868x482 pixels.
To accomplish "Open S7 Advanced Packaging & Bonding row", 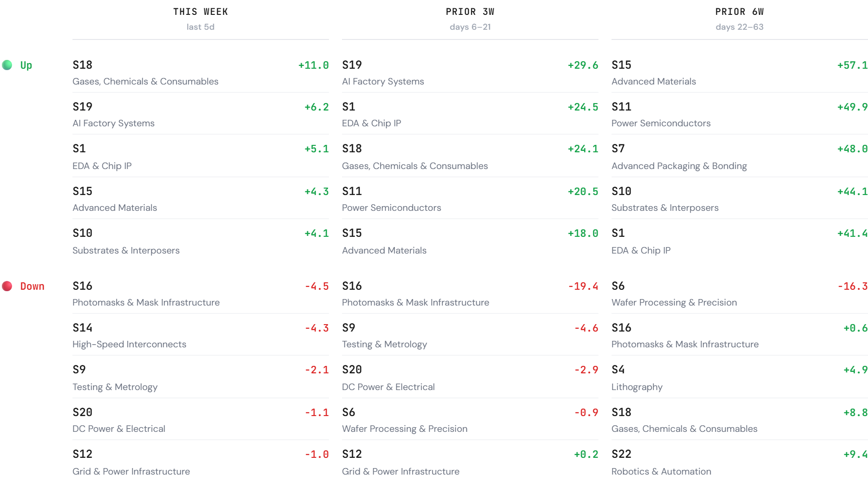I will (x=740, y=156).
